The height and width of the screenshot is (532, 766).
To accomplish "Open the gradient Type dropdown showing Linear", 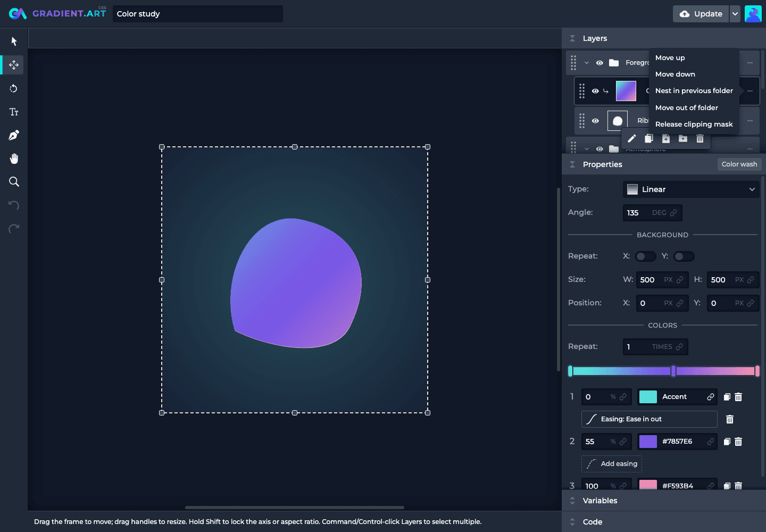I will pos(691,189).
